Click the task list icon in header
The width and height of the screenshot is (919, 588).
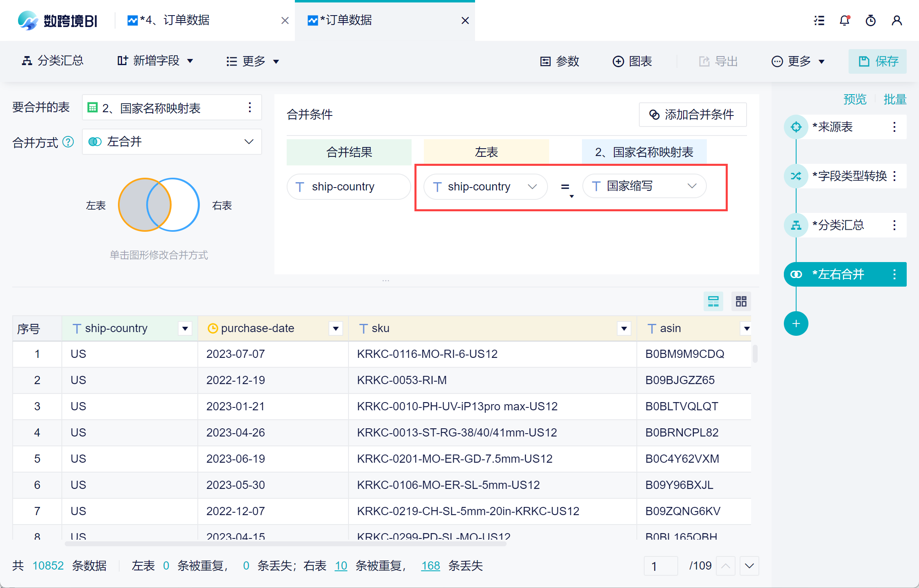click(x=819, y=20)
